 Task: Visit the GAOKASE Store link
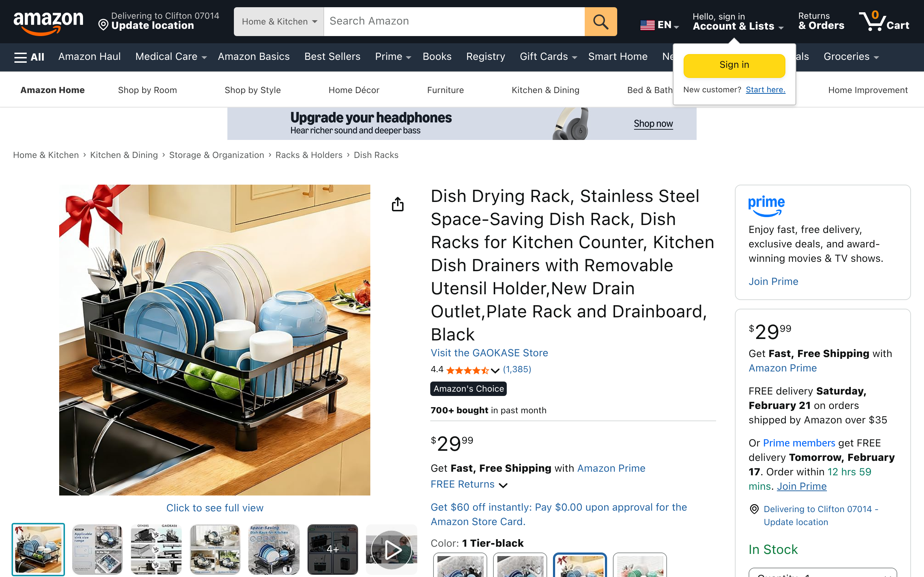(x=489, y=353)
